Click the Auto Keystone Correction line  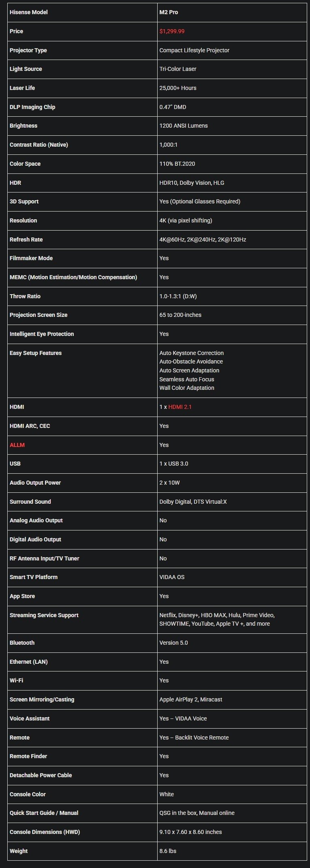[192, 353]
